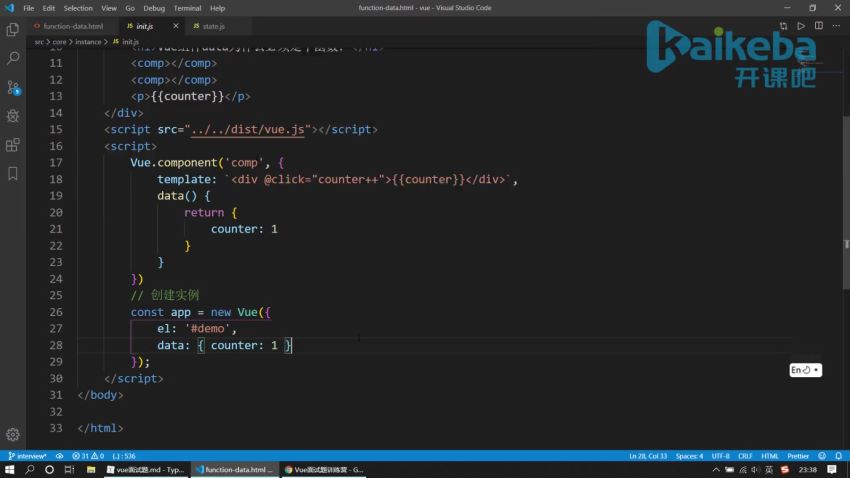Open the Extensions view in activity bar

(x=12, y=145)
